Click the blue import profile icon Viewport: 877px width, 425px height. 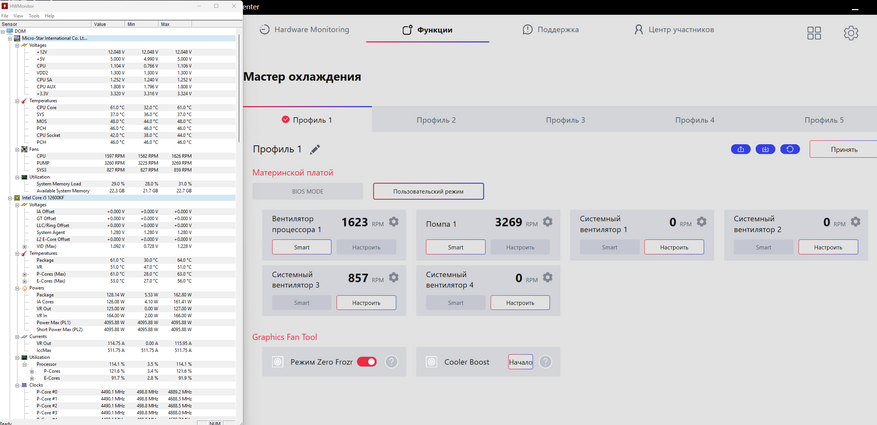765,149
